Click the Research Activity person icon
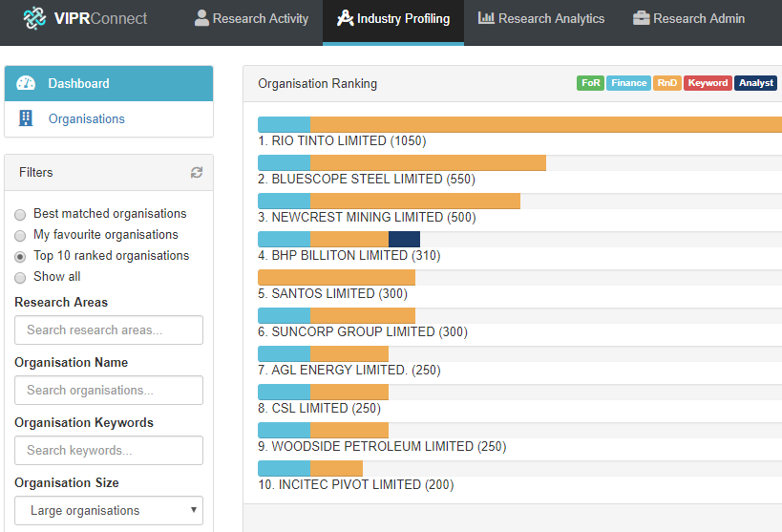This screenshot has width=782, height=532. (x=201, y=18)
